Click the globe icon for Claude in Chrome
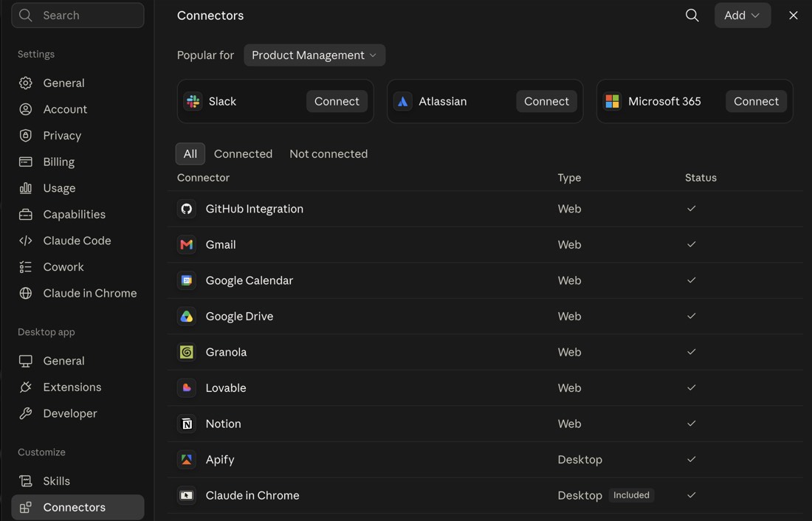Screen dimensions: 812x521 [25, 293]
